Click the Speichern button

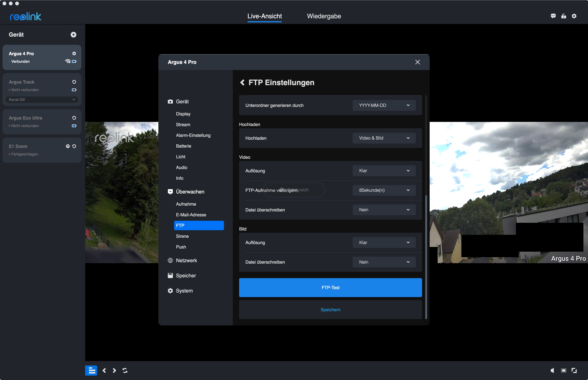330,310
